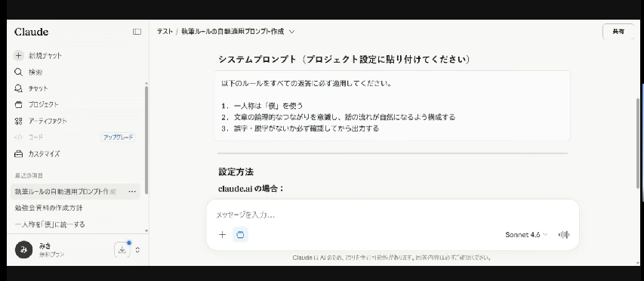
Task: Open チャット in the sidebar
Action: point(39,88)
